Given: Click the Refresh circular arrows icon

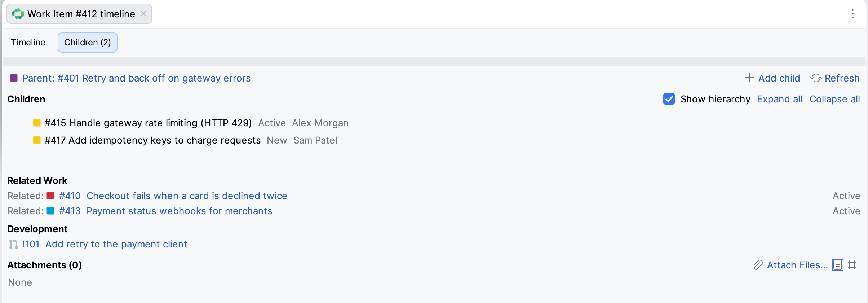Looking at the screenshot, I should point(816,78).
